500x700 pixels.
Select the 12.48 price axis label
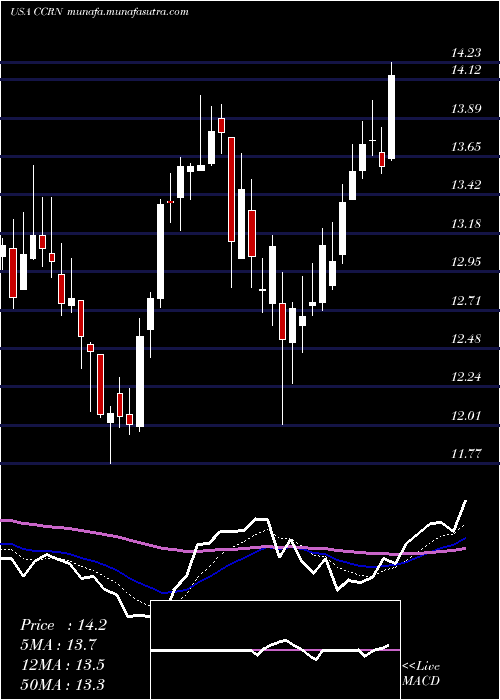(x=466, y=339)
